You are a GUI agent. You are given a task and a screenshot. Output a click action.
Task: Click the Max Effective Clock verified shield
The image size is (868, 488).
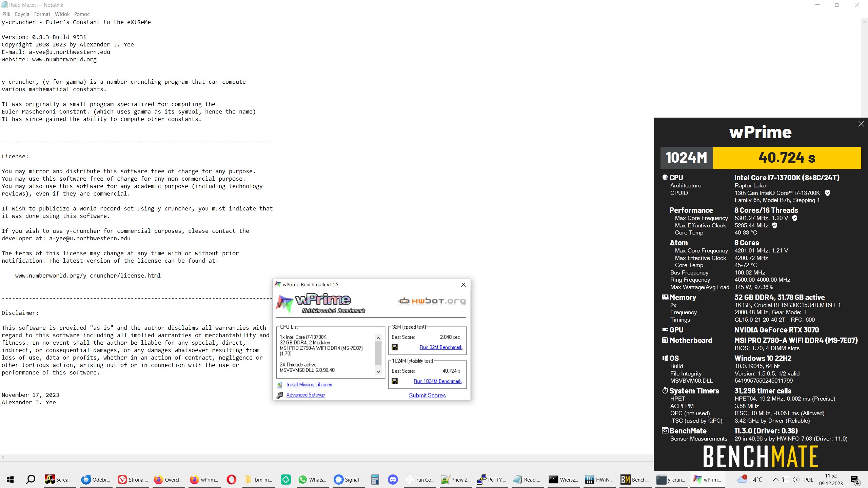point(774,225)
